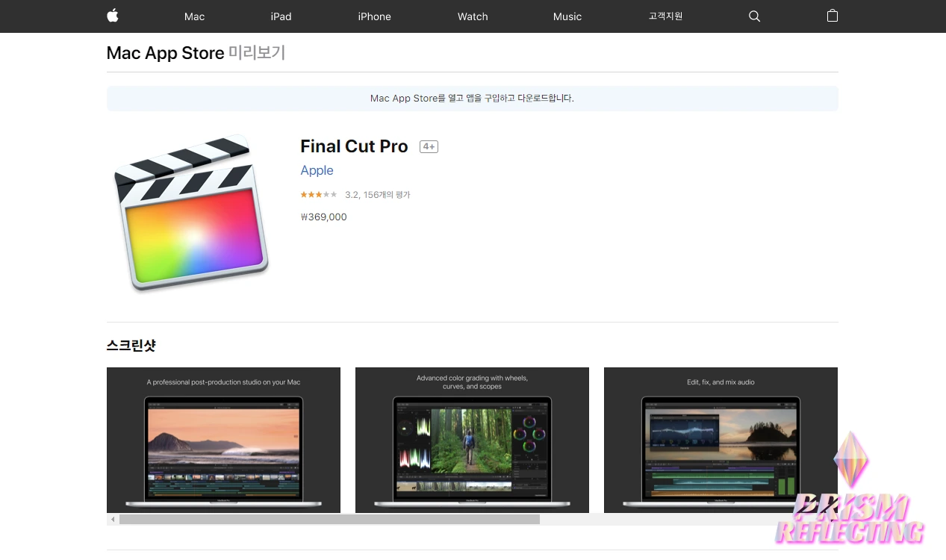Image resolution: width=946 pixels, height=560 pixels.
Task: Open the Music menu item
Action: tap(567, 16)
